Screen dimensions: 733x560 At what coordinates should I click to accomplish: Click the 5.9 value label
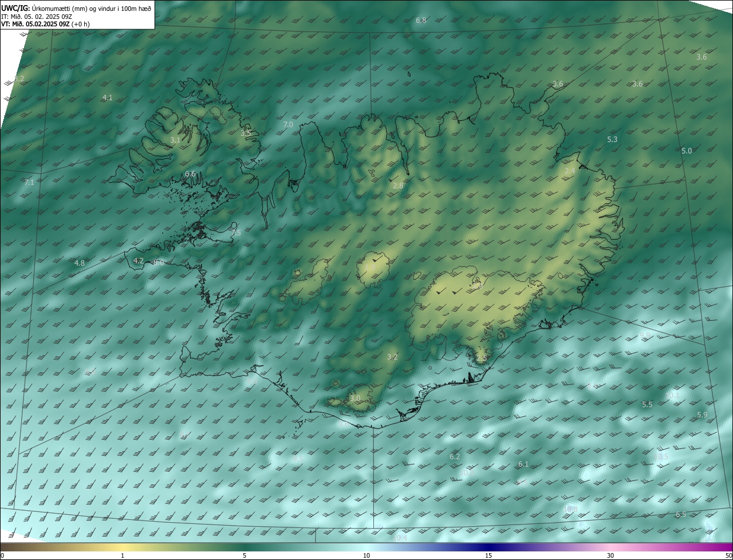pos(702,415)
